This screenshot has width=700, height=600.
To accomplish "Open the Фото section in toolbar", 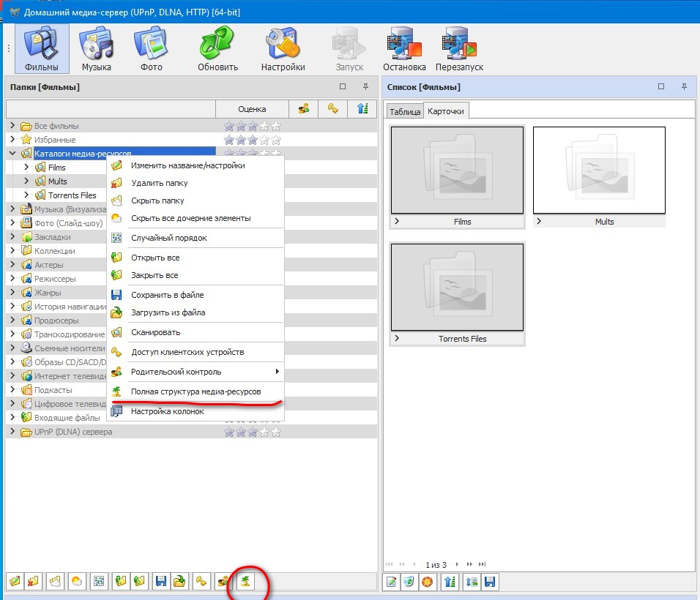I will (x=152, y=48).
